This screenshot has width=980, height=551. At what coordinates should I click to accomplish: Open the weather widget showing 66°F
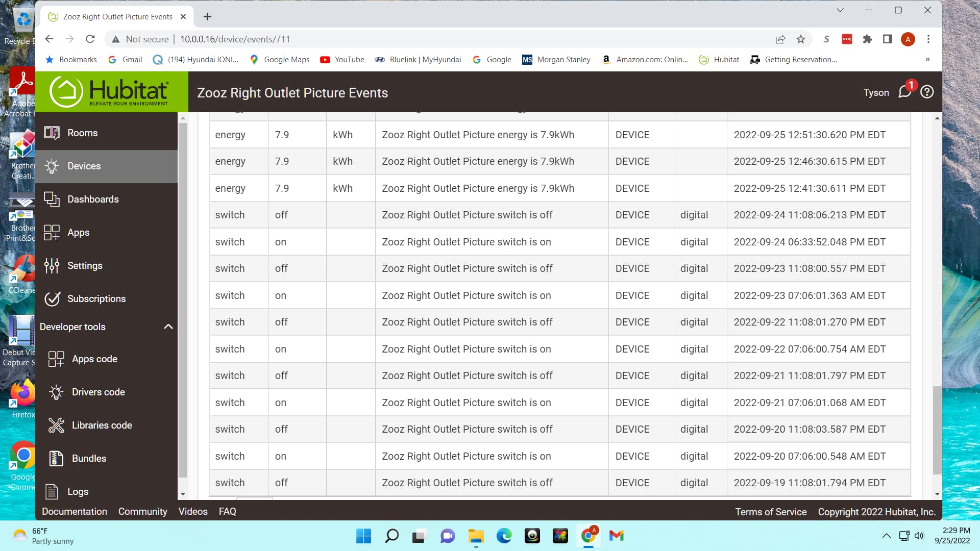pos(43,536)
